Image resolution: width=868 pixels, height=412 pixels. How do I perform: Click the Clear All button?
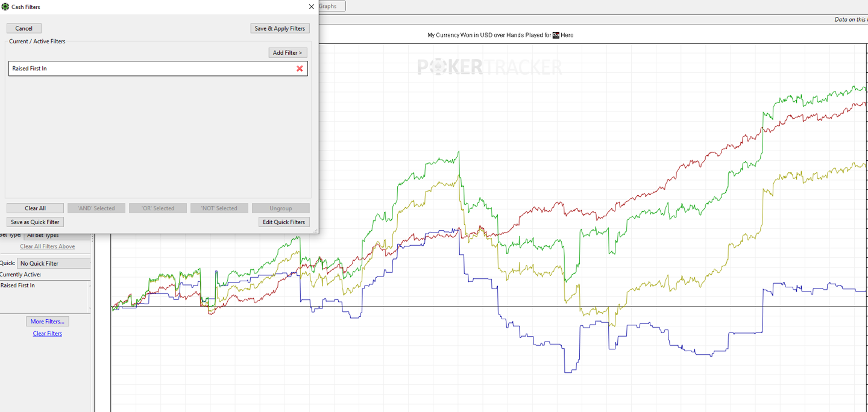coord(35,208)
